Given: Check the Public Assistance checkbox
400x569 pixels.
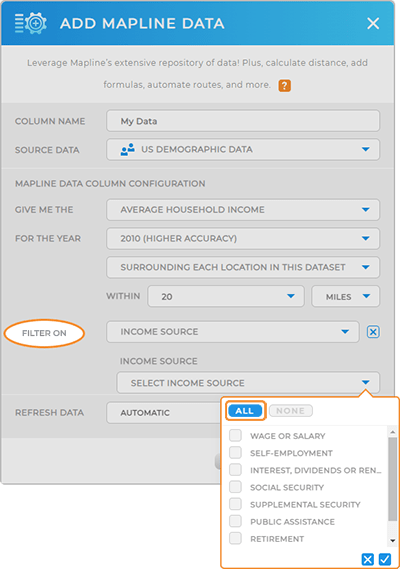Looking at the screenshot, I should coord(235,521).
